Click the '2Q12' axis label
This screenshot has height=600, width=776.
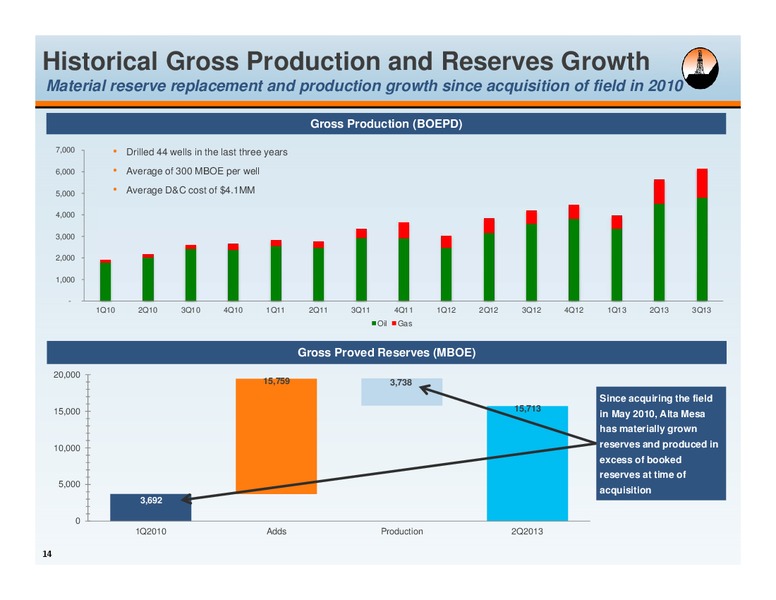[488, 310]
